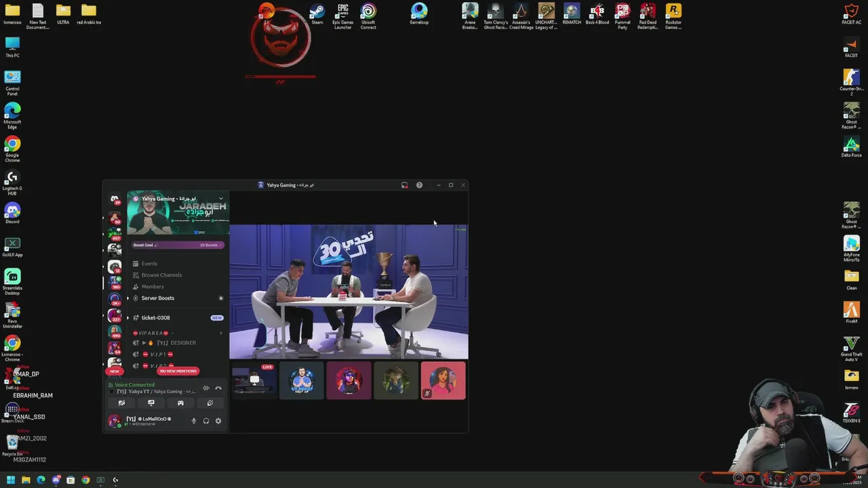
Task: Select Ubisoft Connect desktop shortcut
Action: [368, 16]
